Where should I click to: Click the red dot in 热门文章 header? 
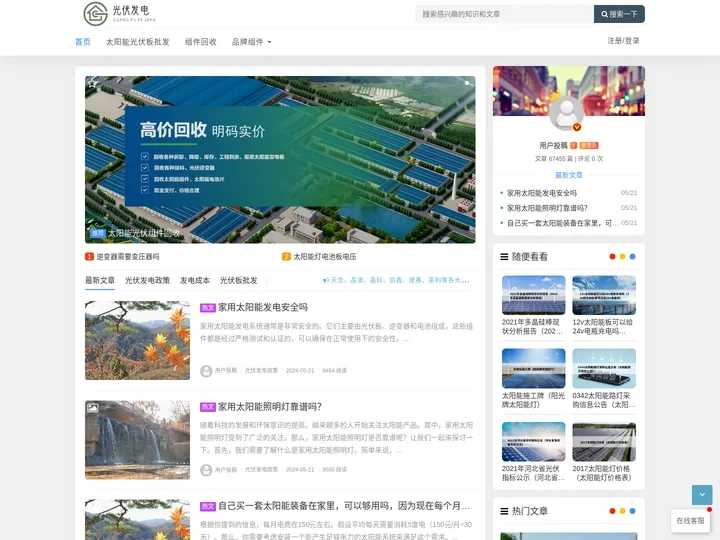[612, 511]
